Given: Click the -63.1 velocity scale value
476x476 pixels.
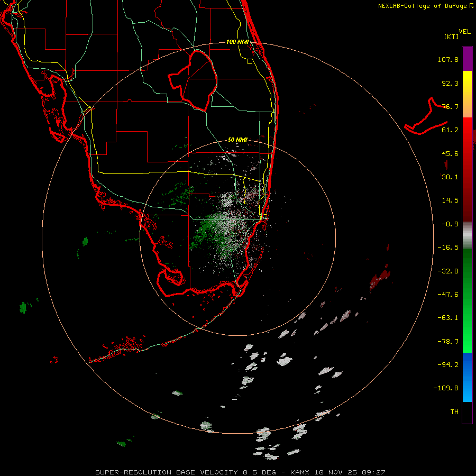Looking at the screenshot, I should coord(448,318).
